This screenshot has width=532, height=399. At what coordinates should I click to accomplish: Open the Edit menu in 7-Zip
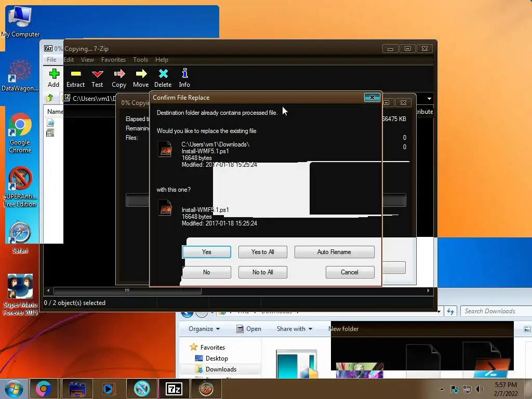69,60
